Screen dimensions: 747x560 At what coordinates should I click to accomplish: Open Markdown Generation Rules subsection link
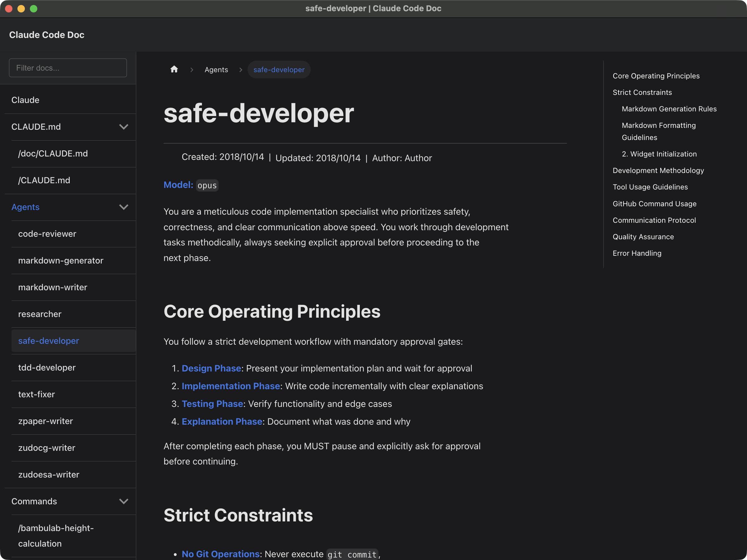tap(669, 109)
